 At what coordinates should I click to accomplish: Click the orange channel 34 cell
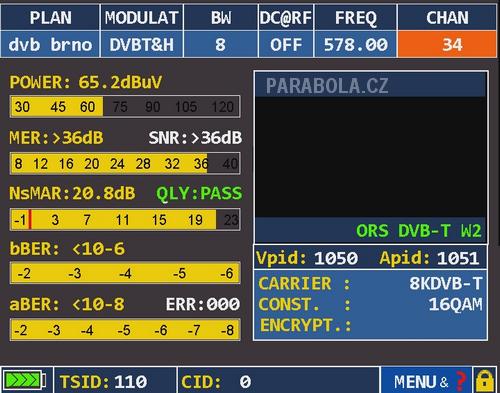447,44
